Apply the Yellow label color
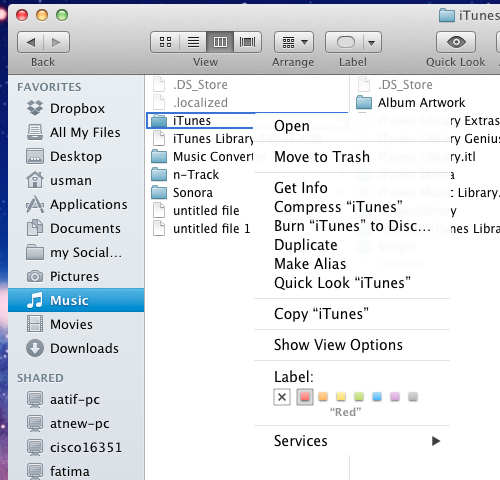This screenshot has height=480, width=500. pos(341,397)
